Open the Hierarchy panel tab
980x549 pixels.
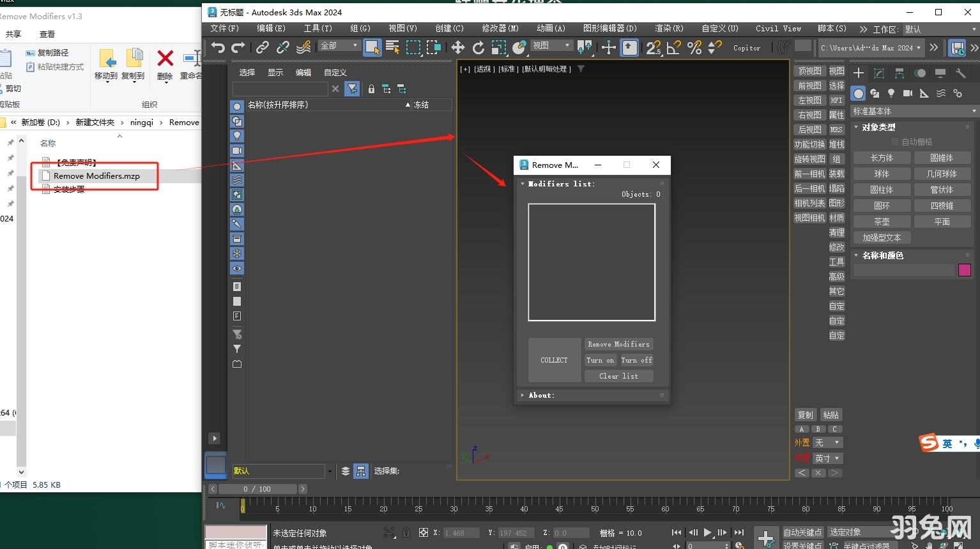pyautogui.click(x=899, y=72)
